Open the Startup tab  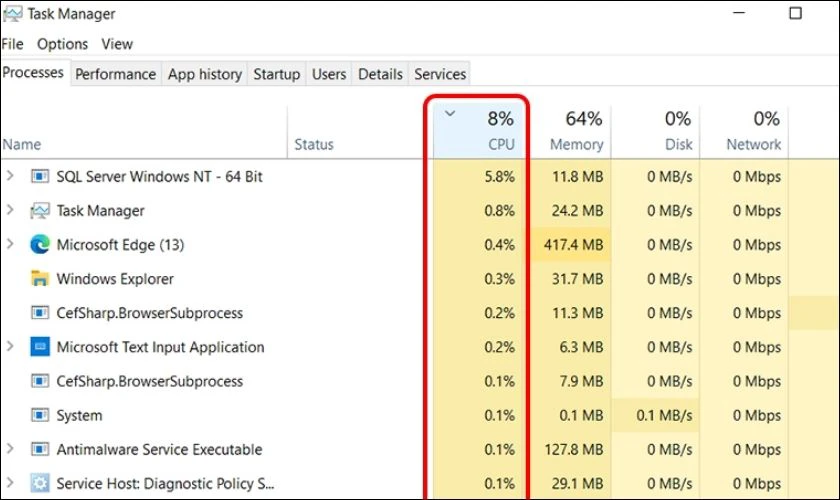pos(276,74)
